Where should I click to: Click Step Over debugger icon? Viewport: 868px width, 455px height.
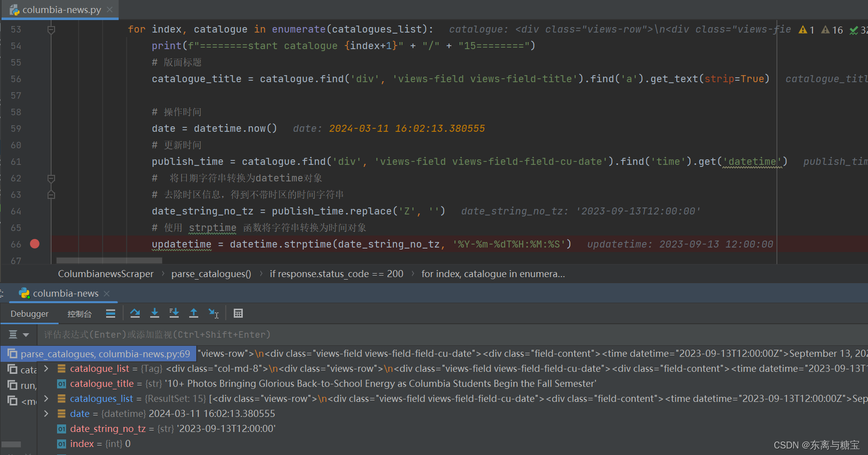pyautogui.click(x=135, y=313)
